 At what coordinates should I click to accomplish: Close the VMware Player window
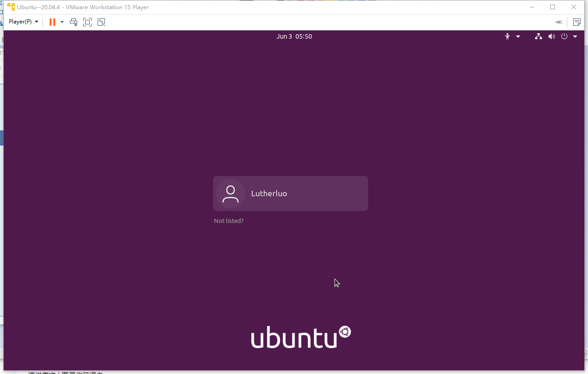point(574,7)
